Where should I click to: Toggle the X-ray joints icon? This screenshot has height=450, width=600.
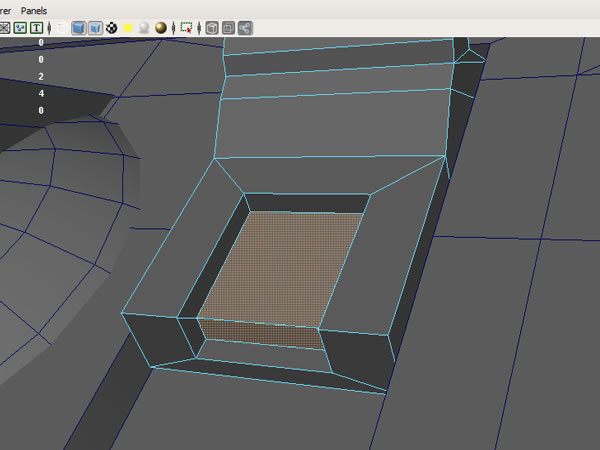tap(245, 27)
